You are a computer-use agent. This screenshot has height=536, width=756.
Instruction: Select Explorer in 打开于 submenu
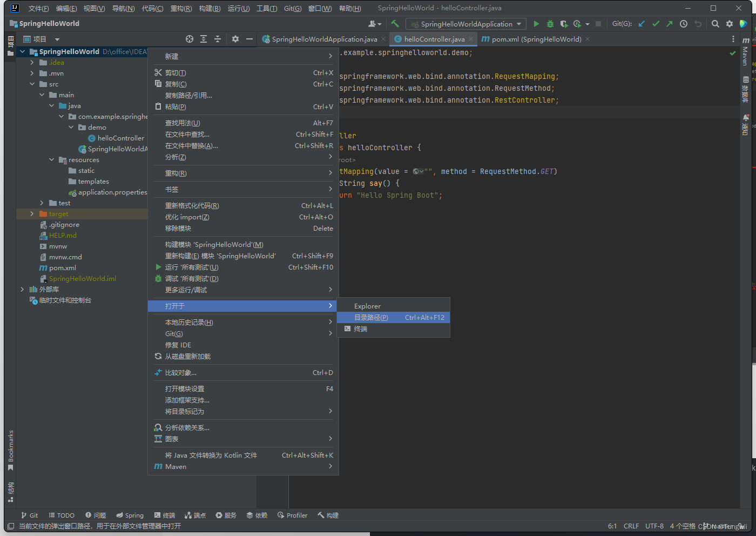tap(393, 306)
